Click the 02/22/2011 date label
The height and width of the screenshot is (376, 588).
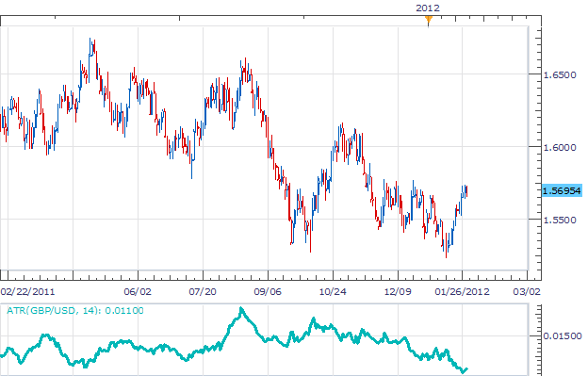[x=27, y=291]
